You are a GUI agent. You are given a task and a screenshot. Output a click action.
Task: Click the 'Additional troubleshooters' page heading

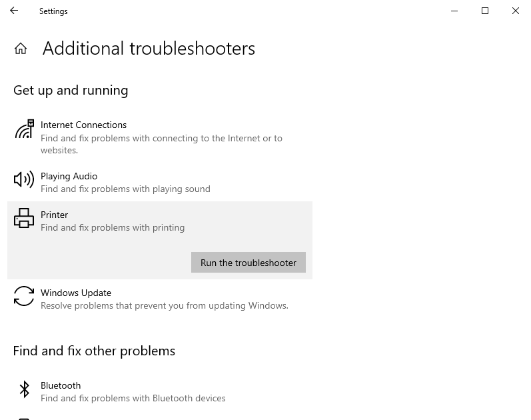(149, 49)
